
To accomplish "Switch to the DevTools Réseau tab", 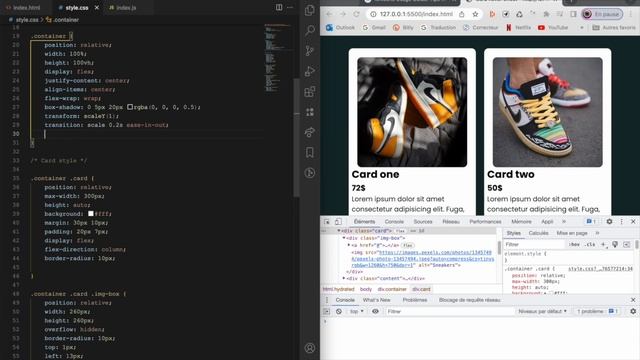I will coord(451,222).
